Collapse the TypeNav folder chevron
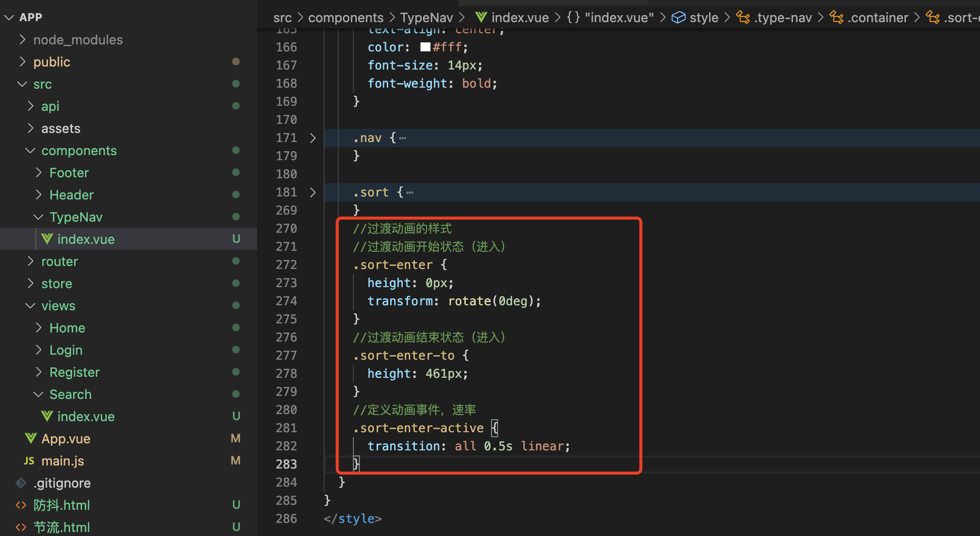The height and width of the screenshot is (536, 980). 38,217
